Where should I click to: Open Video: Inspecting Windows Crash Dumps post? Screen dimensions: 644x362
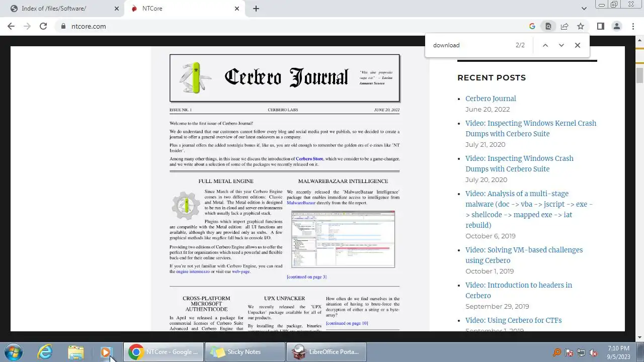coord(519,163)
